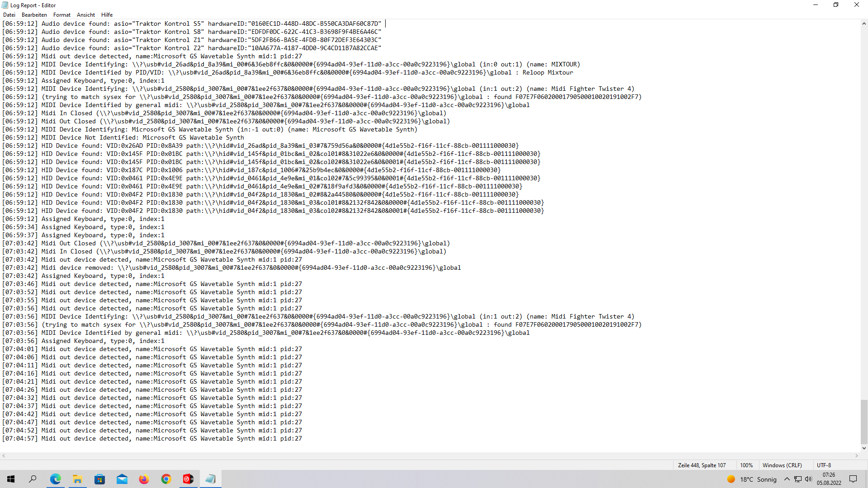Show hidden tray icons chevron
This screenshot has height=488, width=868.
[x=787, y=479]
